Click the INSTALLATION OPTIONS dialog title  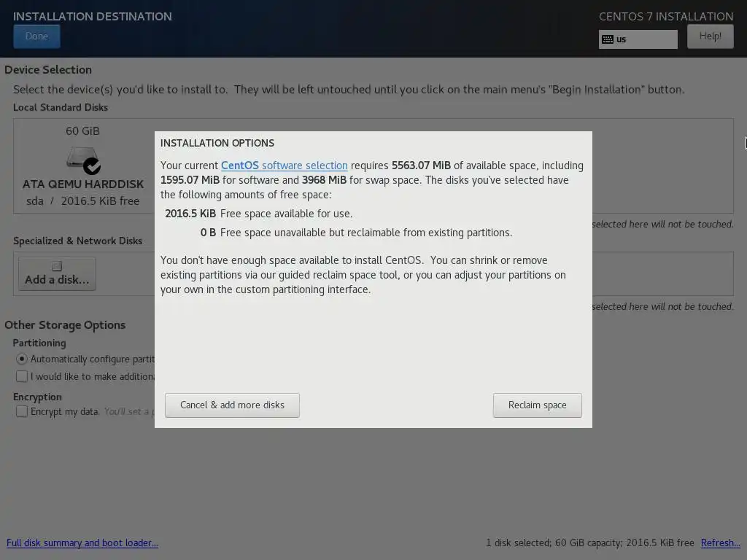(x=217, y=143)
